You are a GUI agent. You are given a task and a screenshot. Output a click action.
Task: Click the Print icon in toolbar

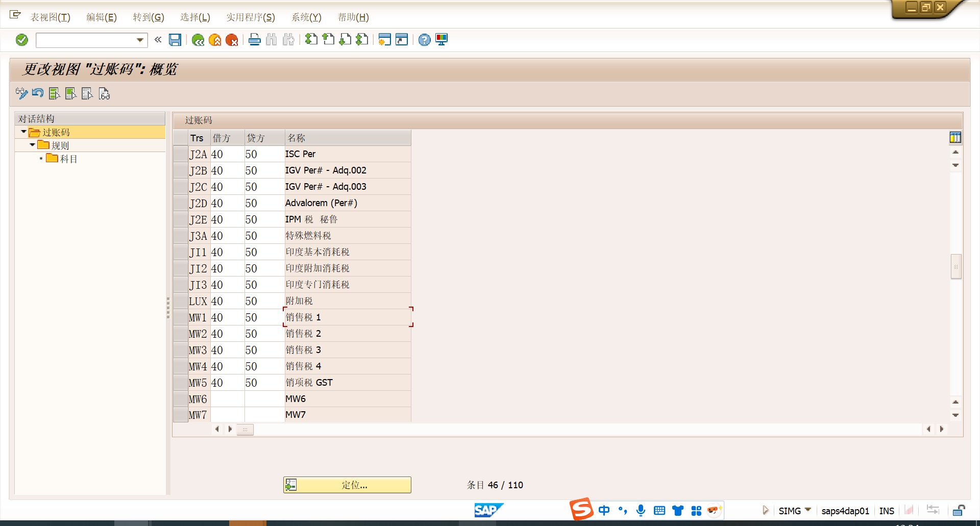tap(254, 40)
